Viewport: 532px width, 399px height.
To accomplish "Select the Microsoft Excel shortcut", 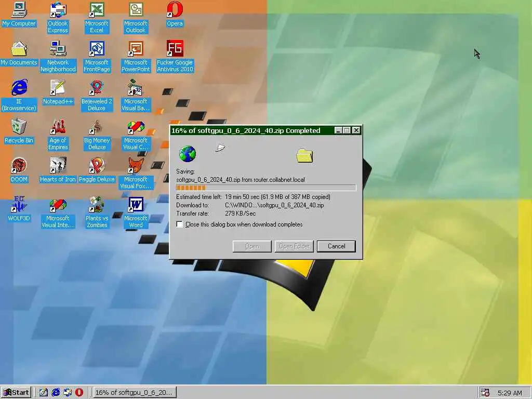I will [x=97, y=17].
